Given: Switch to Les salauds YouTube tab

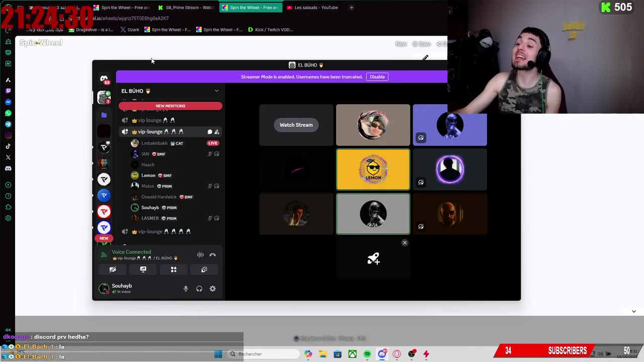Looking at the screenshot, I should 313,8.
